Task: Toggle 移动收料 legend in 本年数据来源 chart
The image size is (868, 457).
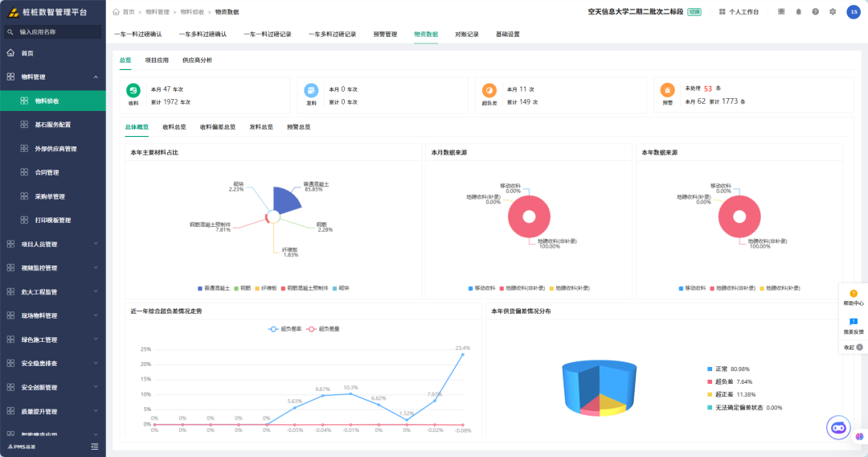Action: click(x=692, y=288)
